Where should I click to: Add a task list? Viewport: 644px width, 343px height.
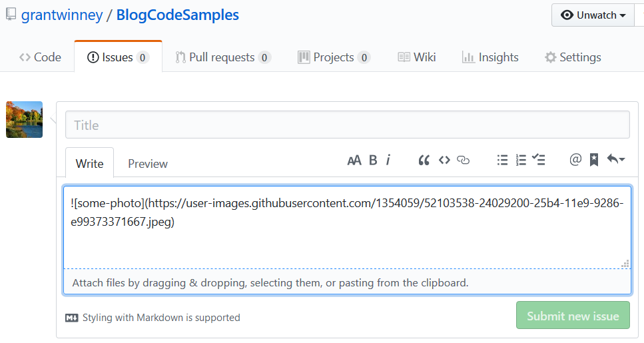(539, 159)
